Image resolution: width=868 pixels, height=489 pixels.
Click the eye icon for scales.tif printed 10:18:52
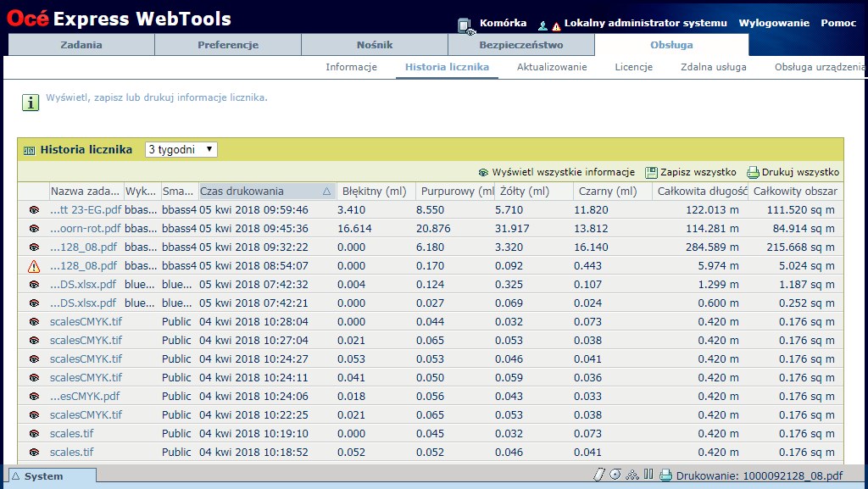(34, 453)
